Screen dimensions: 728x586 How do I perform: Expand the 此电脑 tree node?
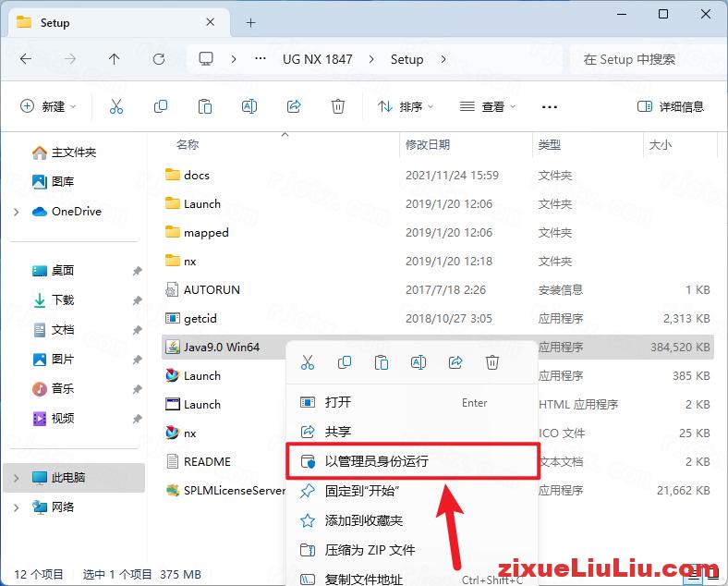pos(17,478)
